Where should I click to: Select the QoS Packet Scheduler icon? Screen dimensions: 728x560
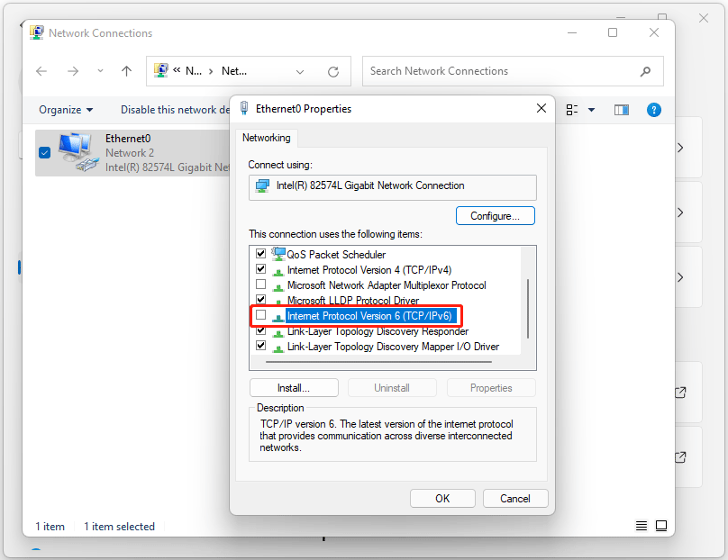(278, 254)
